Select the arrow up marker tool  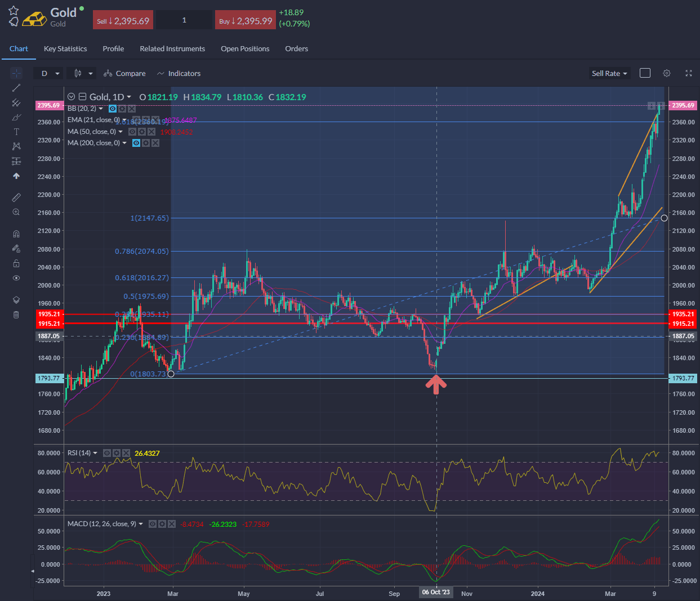coord(16,176)
